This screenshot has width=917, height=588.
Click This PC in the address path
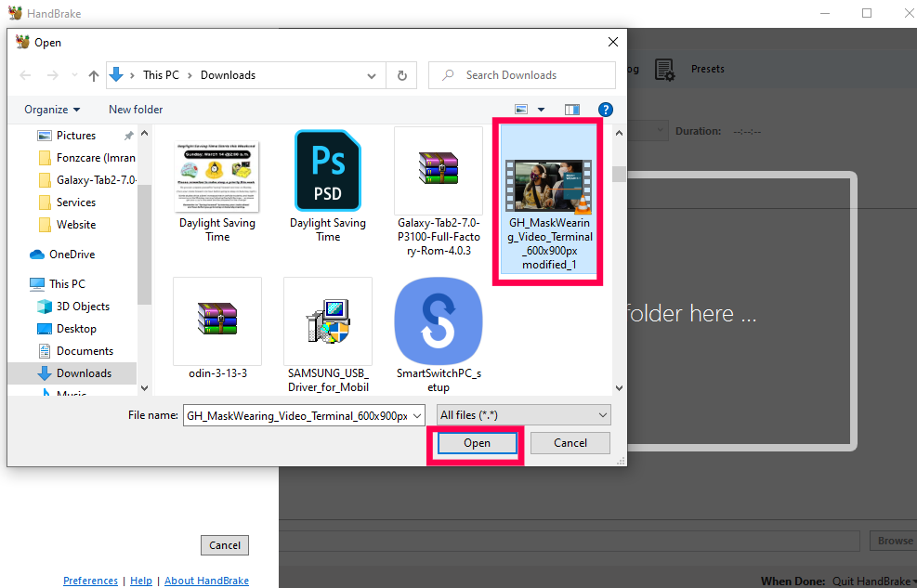click(x=161, y=75)
